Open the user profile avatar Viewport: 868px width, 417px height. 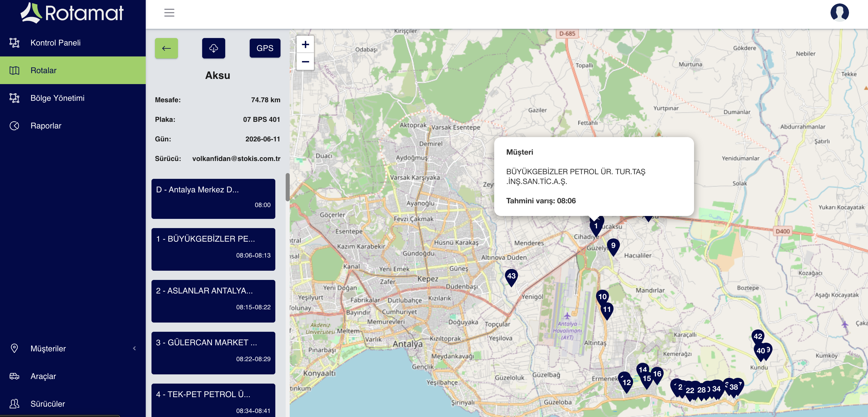tap(839, 13)
